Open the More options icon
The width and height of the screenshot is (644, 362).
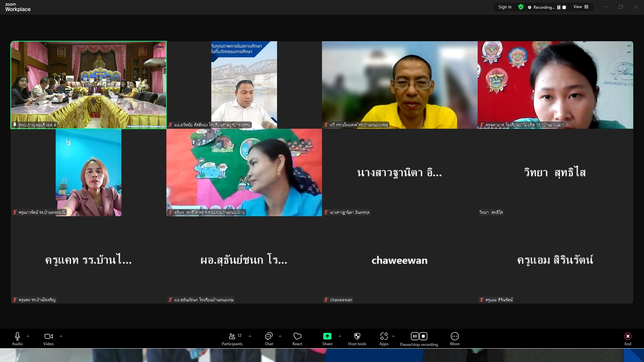tap(454, 336)
